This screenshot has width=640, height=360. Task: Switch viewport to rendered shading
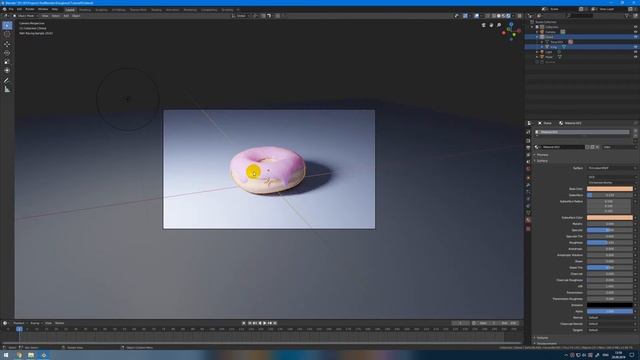click(x=508, y=16)
